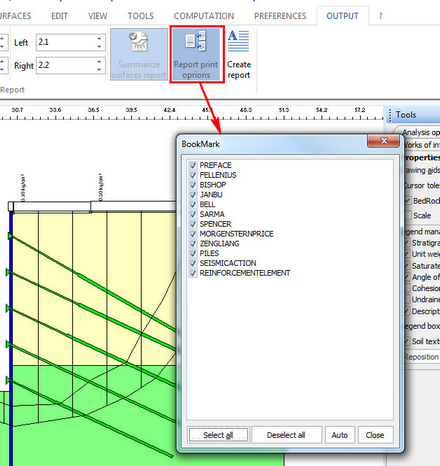Increase the Left value with up arrow
Screen dimensions: 440x466
(99, 39)
